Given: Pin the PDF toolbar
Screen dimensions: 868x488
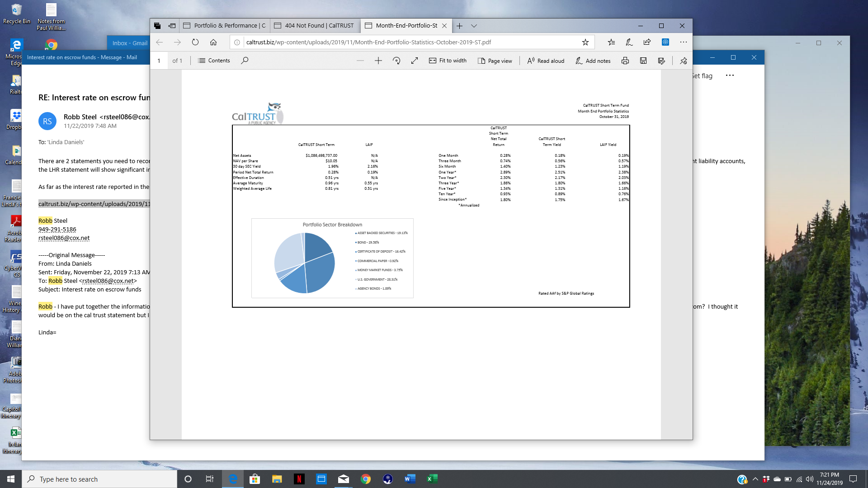Looking at the screenshot, I should 683,61.
